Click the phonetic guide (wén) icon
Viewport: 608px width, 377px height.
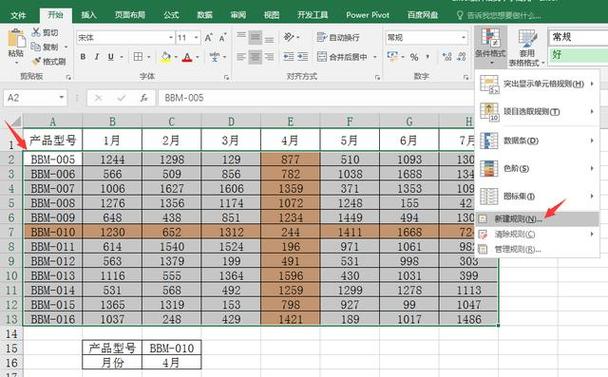click(214, 57)
